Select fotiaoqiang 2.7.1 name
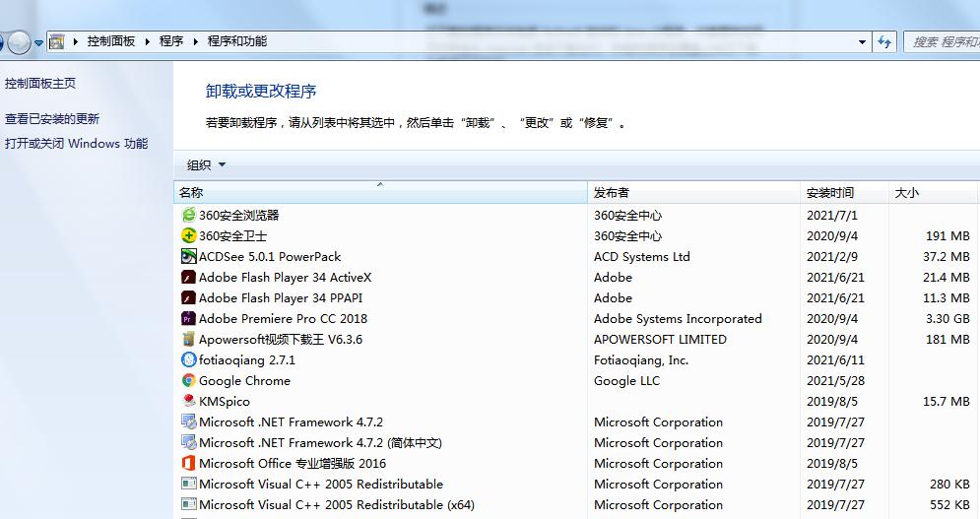This screenshot has height=519, width=980. pos(247,359)
